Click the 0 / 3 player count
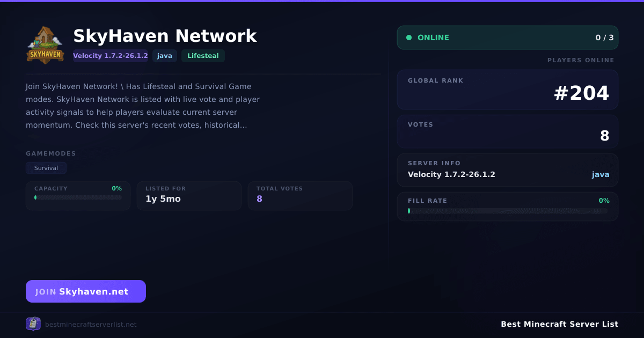 click(x=604, y=38)
